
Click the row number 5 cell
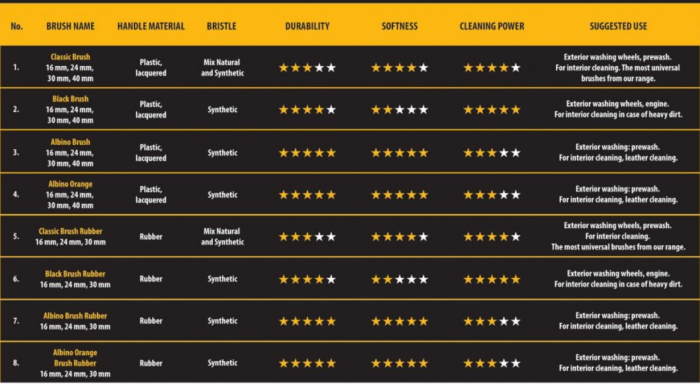(x=16, y=237)
